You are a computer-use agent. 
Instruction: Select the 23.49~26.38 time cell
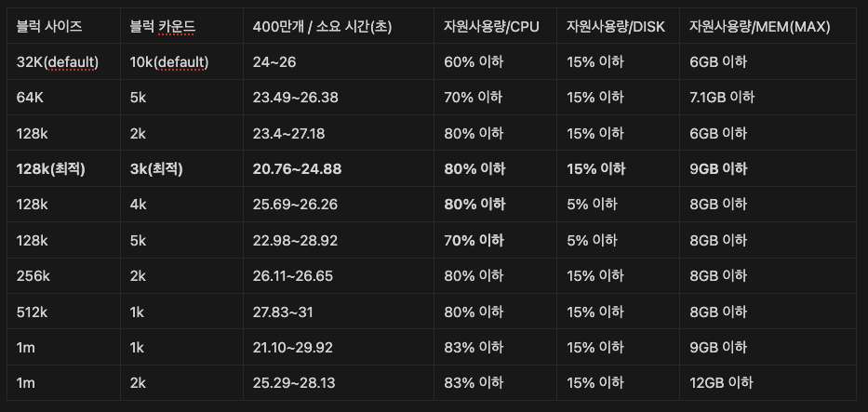(339, 98)
